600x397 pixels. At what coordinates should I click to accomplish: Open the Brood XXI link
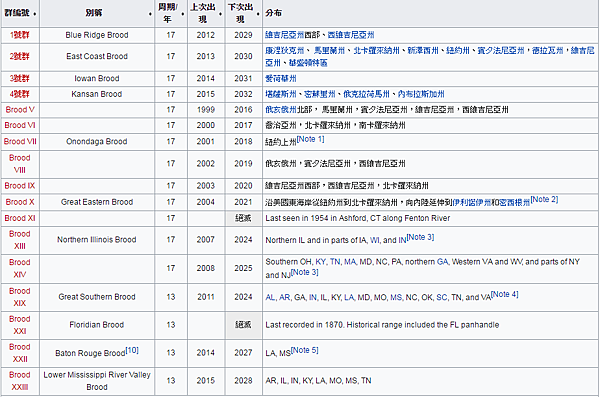coord(20,325)
